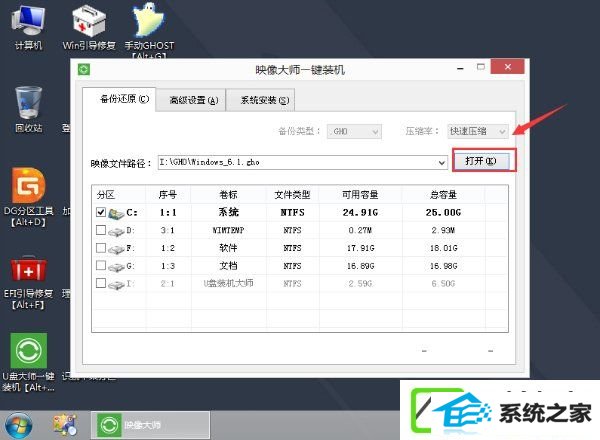600x440 pixels.
Task: Click the 6.50G total capacity value
Action: [x=443, y=284]
